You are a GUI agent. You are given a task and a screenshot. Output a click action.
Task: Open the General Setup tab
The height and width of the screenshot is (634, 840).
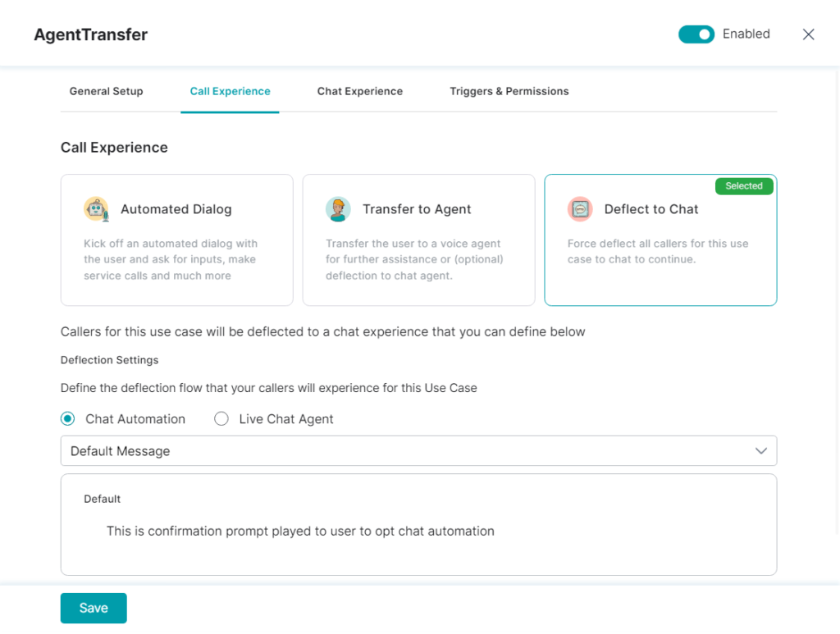pos(106,91)
